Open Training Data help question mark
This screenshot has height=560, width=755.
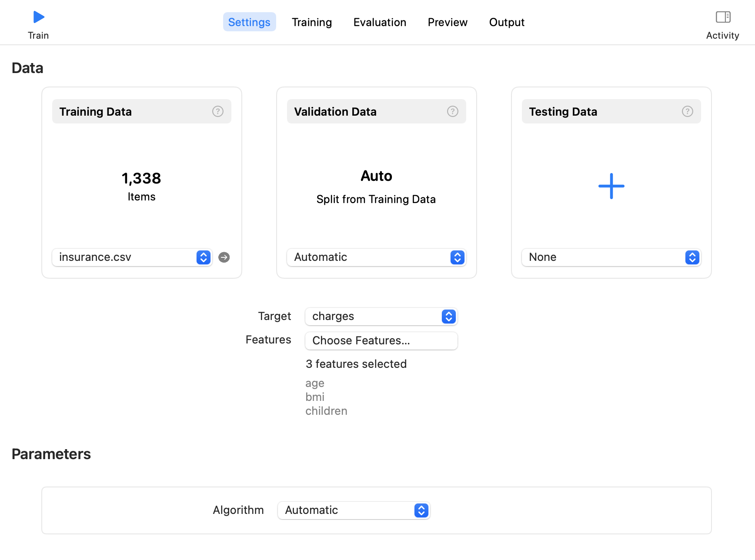218,112
